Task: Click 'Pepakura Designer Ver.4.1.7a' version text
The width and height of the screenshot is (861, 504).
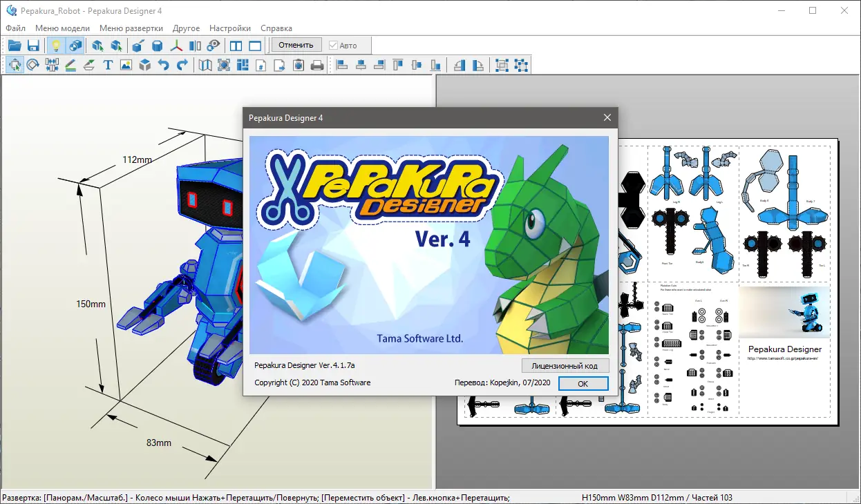Action: 305,365
